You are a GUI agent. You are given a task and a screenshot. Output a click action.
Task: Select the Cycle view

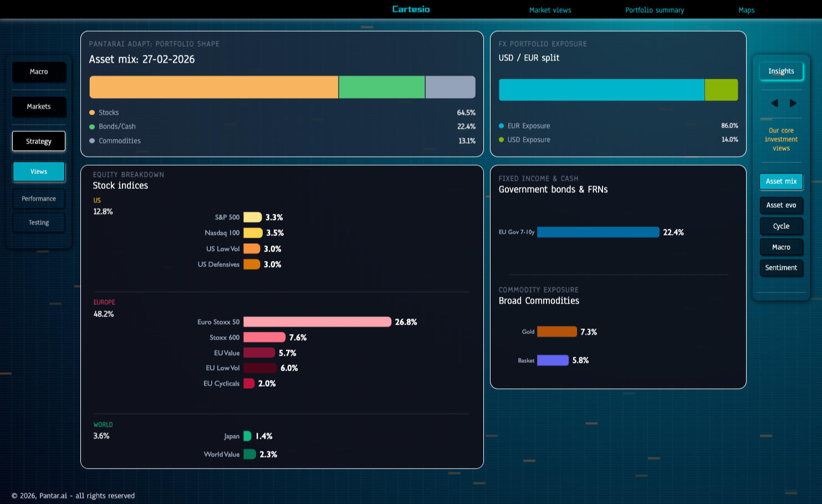(781, 227)
